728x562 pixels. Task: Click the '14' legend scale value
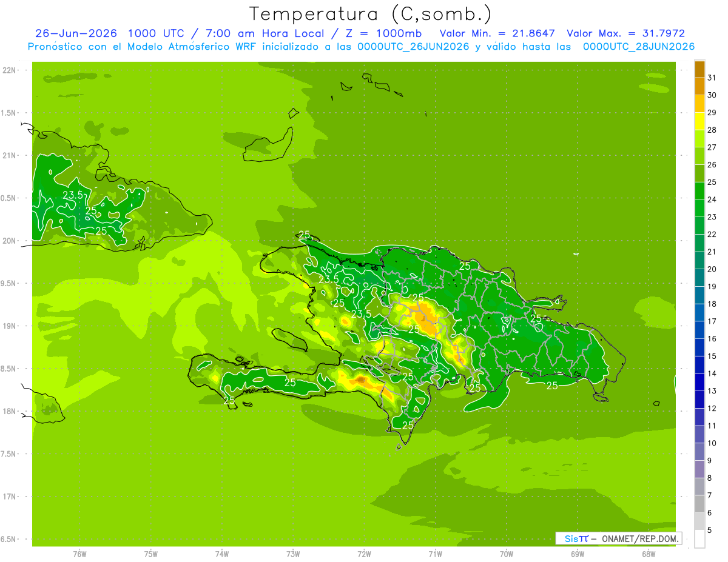[x=712, y=373]
